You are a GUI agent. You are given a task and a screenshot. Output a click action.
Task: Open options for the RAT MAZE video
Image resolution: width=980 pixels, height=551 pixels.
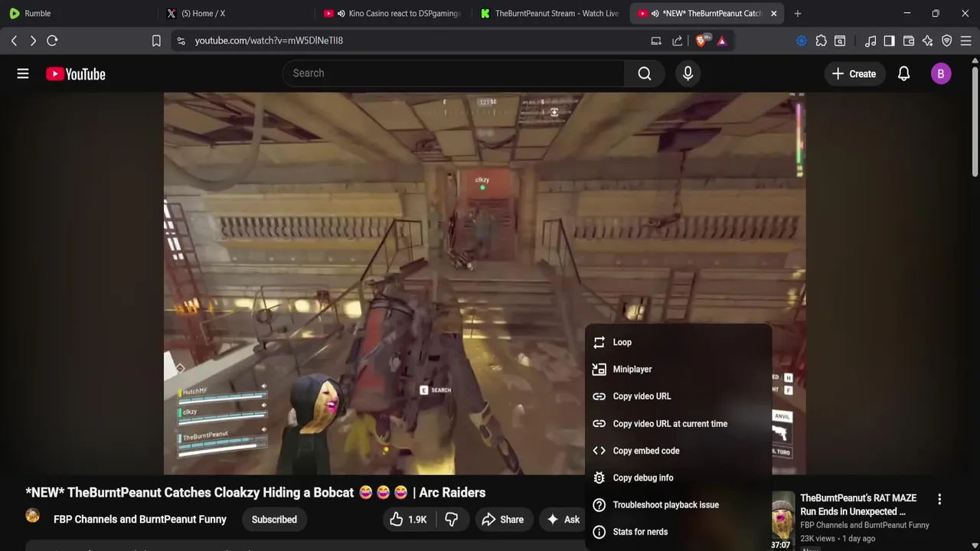click(x=939, y=499)
